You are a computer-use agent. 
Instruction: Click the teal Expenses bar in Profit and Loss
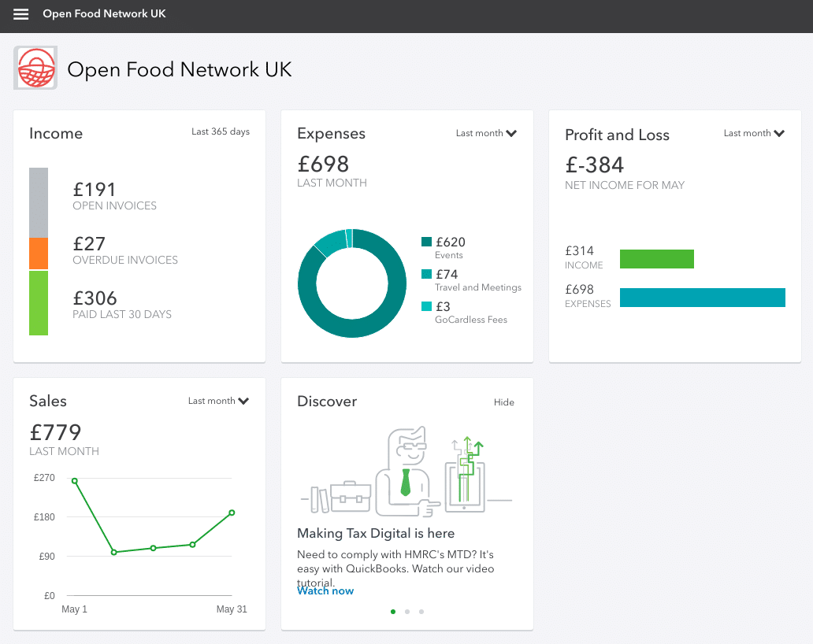[702, 298]
